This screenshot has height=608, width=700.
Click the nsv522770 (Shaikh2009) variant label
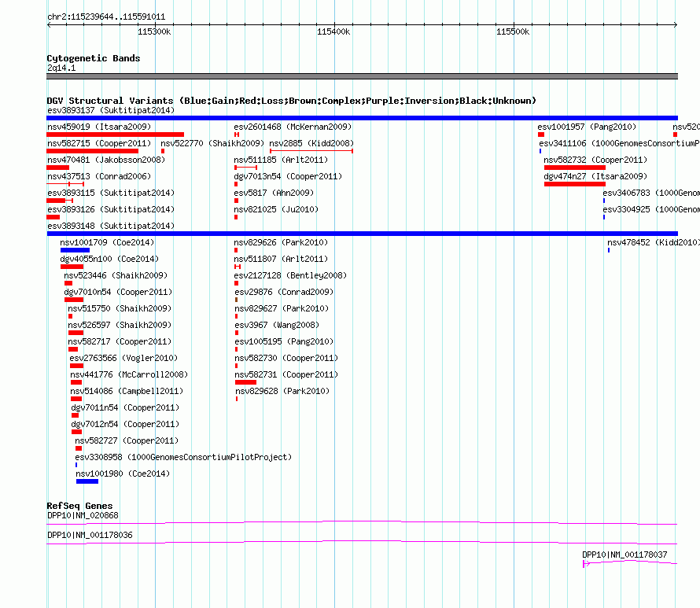[x=212, y=143]
